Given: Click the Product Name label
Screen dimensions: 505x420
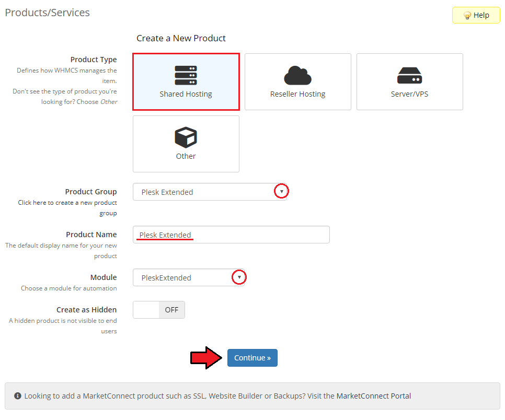Looking at the screenshot, I should point(91,235).
